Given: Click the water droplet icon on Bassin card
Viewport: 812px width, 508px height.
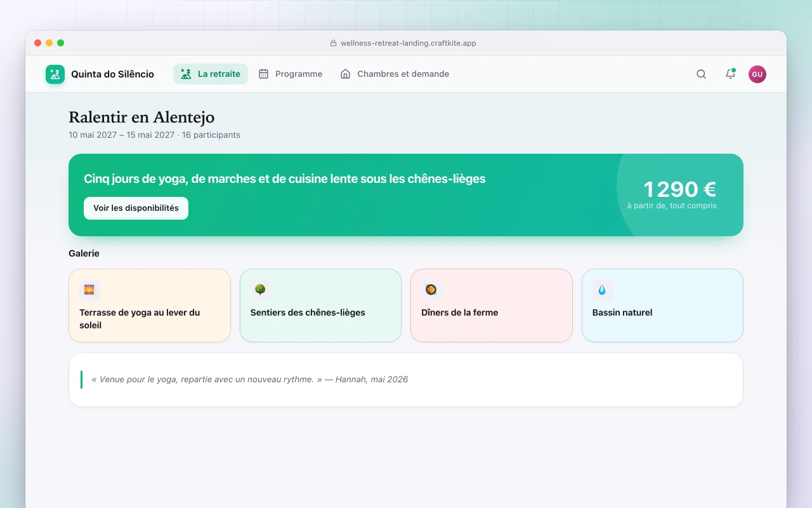Looking at the screenshot, I should (x=603, y=290).
